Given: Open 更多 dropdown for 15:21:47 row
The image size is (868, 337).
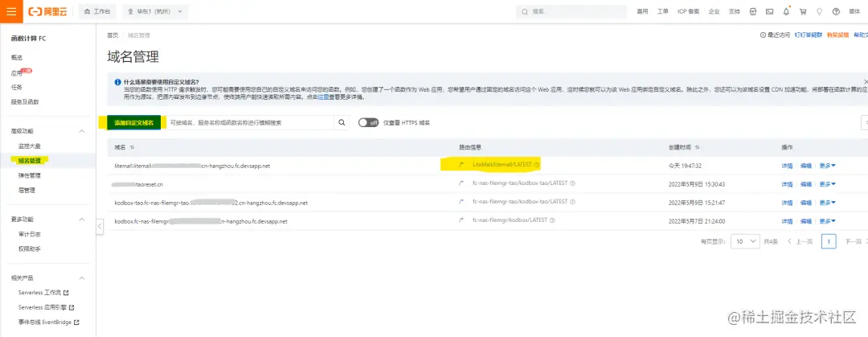Looking at the screenshot, I should 828,203.
